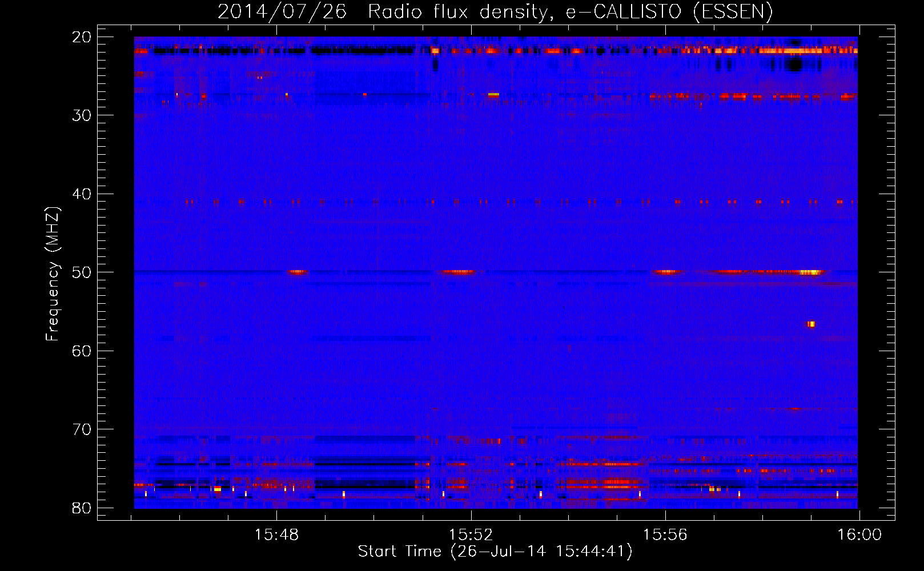Screen dimensions: 924x571
Task: Click the '30' frequency tick label
Action: point(82,115)
